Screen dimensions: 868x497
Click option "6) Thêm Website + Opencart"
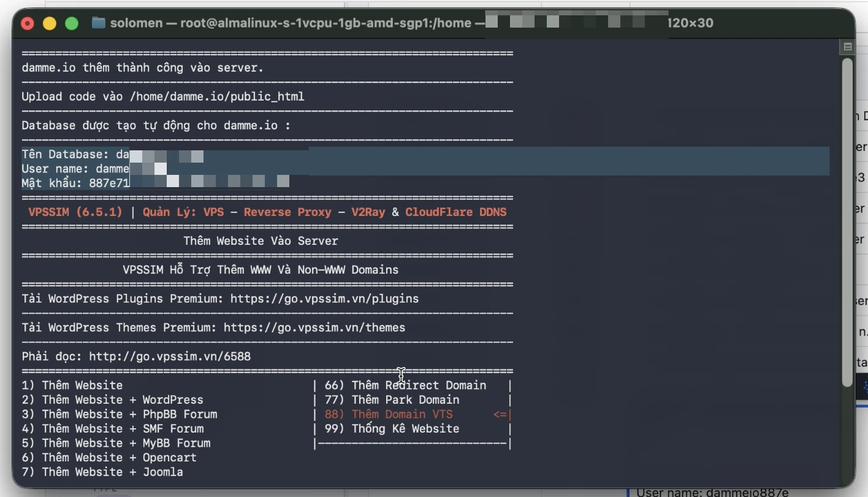[x=109, y=457]
